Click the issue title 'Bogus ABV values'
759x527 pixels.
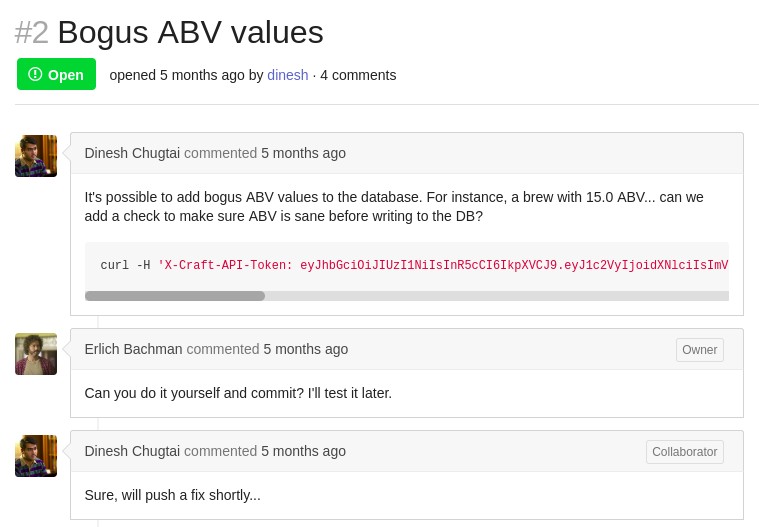(x=190, y=32)
